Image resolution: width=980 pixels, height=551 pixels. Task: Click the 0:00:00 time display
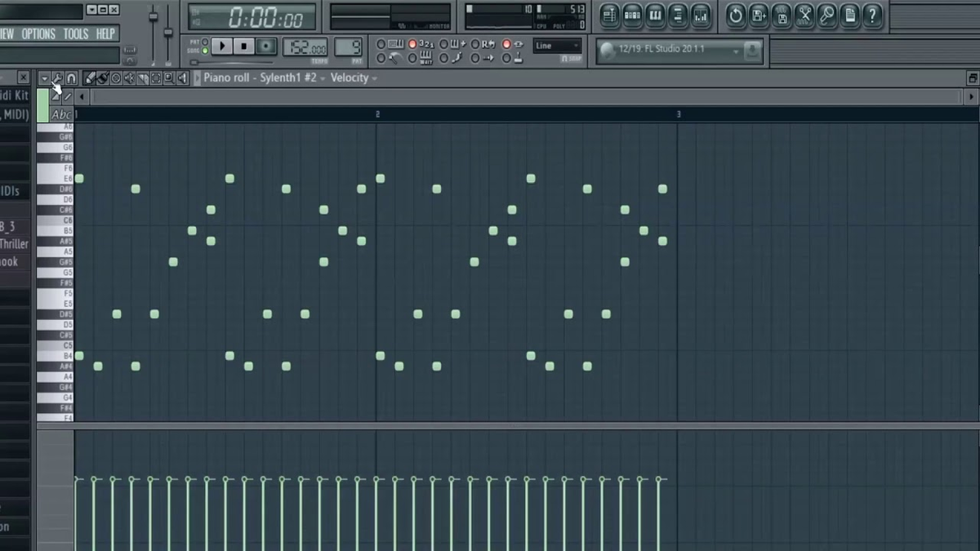[253, 17]
